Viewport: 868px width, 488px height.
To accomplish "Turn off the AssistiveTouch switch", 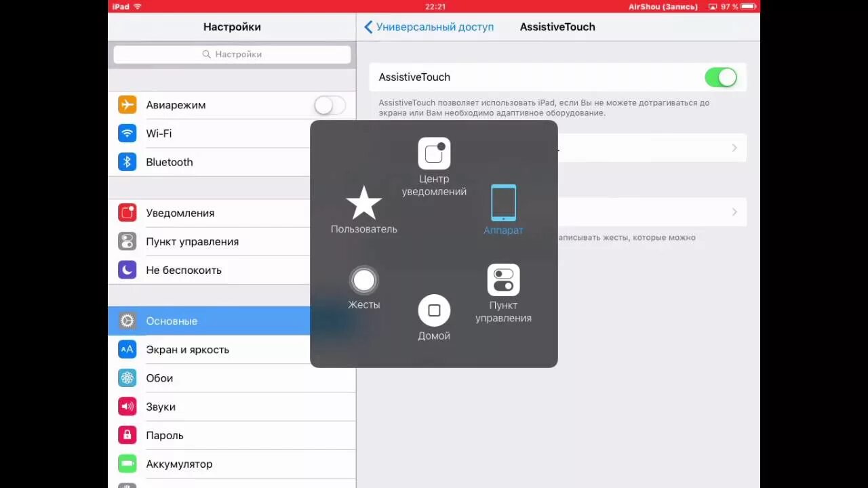I will 721,77.
